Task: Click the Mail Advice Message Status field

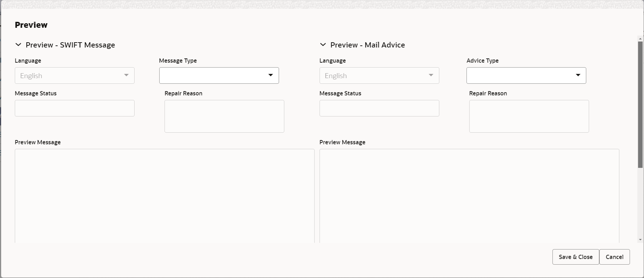Action: pos(379,108)
